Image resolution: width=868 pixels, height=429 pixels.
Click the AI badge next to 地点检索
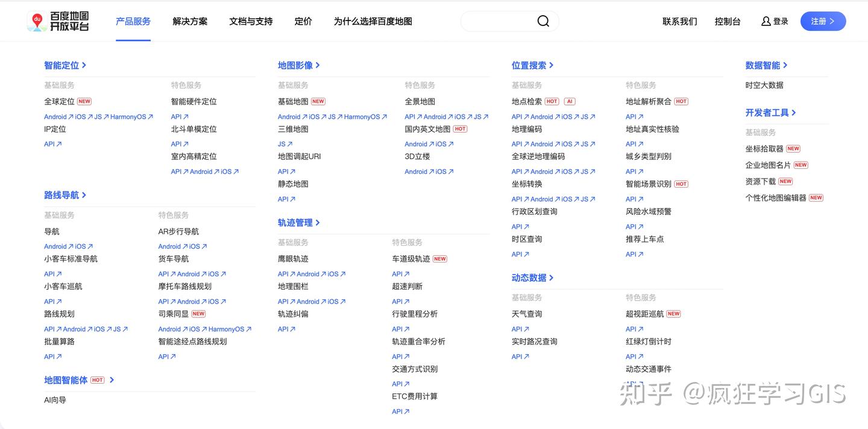(569, 101)
